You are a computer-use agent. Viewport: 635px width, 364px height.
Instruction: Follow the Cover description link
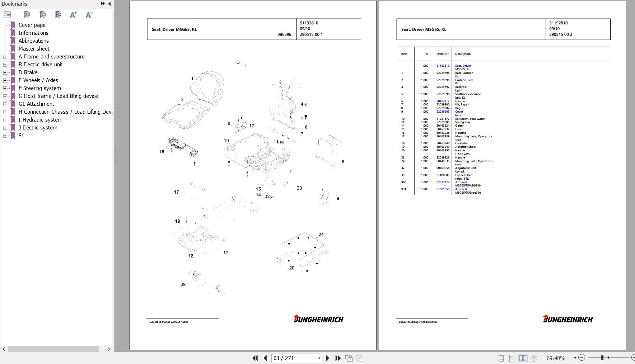(x=459, y=112)
